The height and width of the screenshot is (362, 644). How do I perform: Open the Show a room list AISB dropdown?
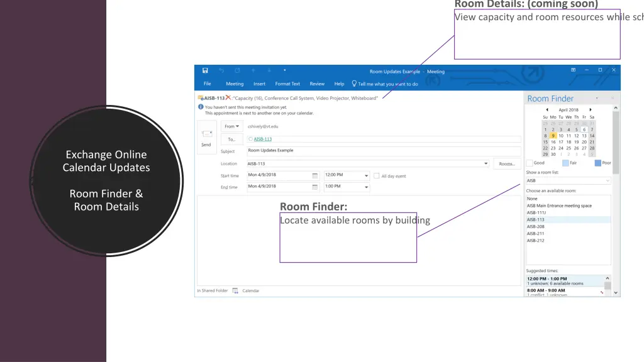click(x=608, y=180)
